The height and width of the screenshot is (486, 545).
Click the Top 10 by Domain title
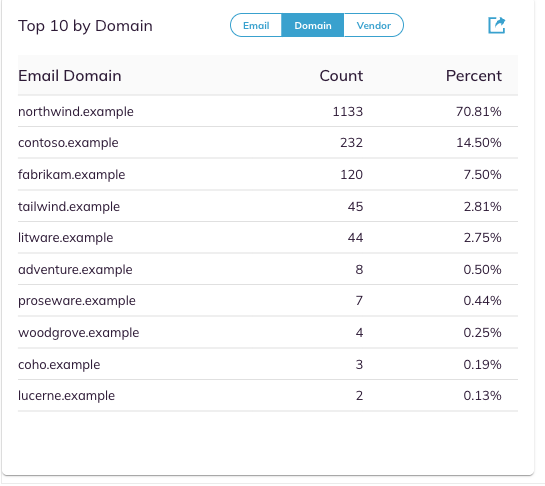[x=85, y=26]
